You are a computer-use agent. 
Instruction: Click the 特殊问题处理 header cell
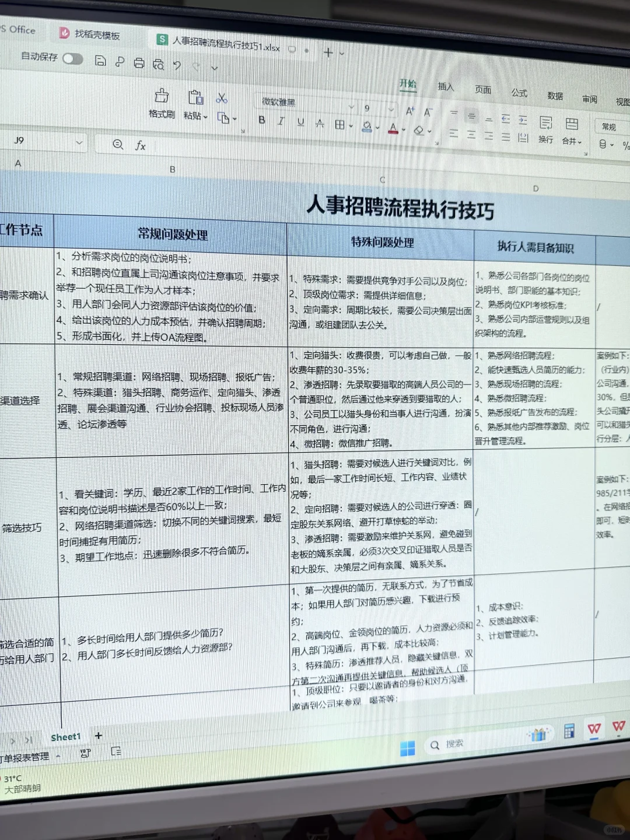click(x=382, y=242)
